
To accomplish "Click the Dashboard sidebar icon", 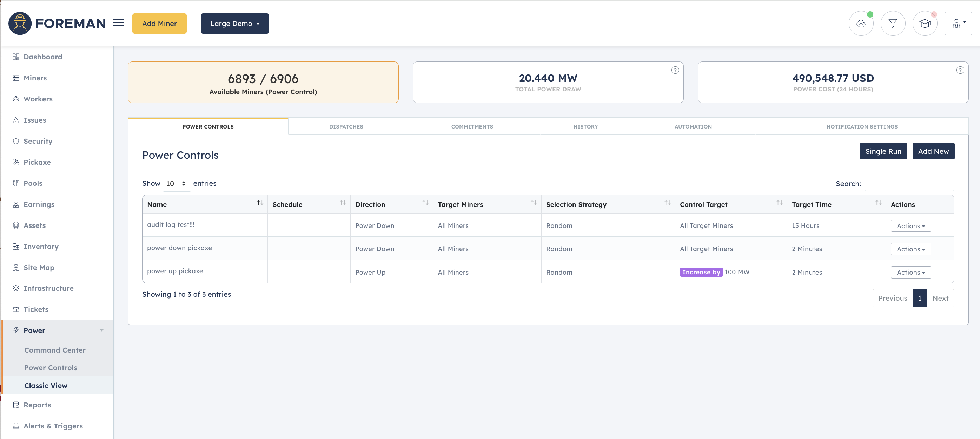I will tap(16, 57).
